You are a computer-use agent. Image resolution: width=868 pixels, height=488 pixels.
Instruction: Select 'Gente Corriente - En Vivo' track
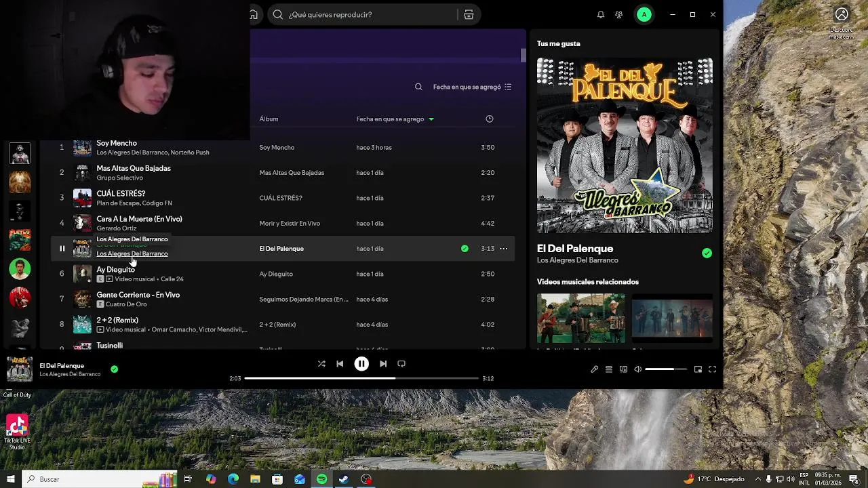coord(138,295)
